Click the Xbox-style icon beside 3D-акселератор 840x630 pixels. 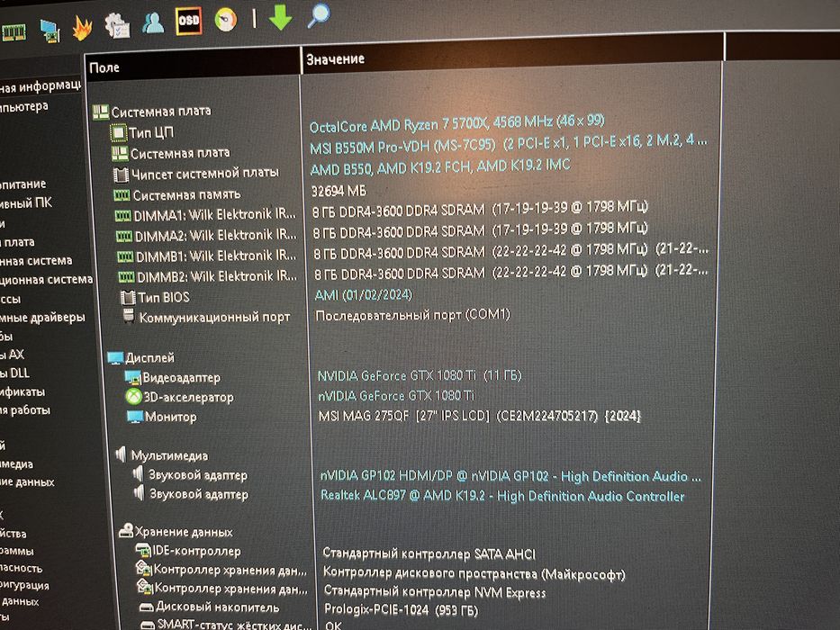(133, 396)
